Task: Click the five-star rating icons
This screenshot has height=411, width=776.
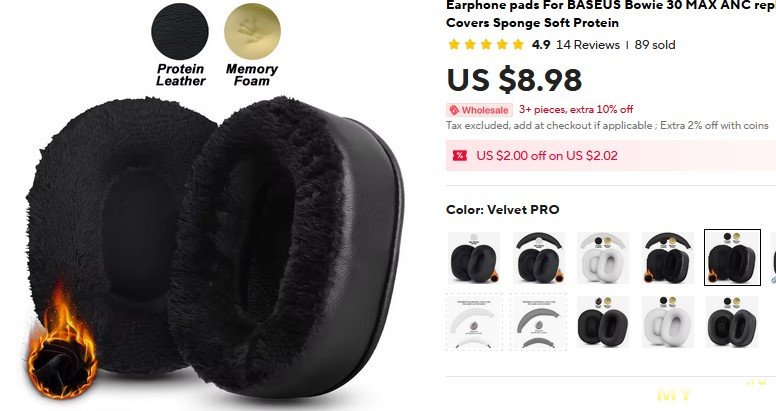Action: point(485,45)
